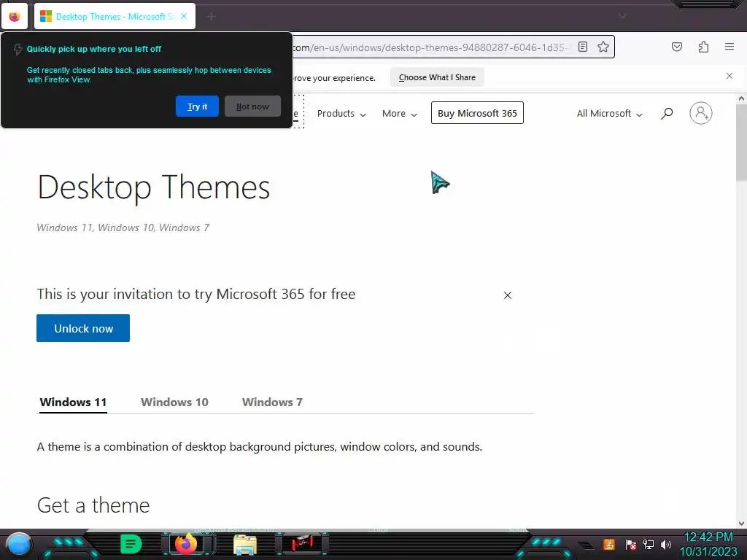Click Try it in Firefox View popup

point(197,106)
